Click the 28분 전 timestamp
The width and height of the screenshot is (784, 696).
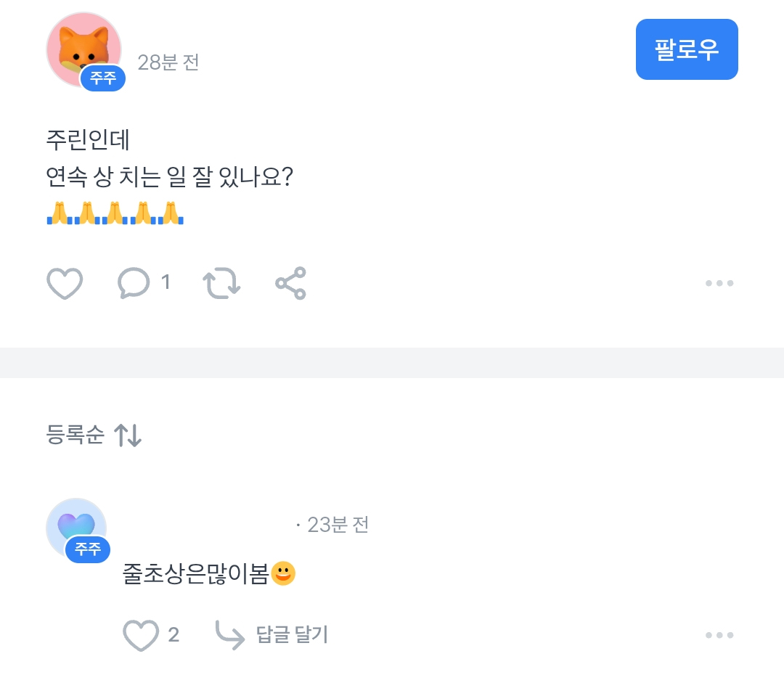click(168, 62)
